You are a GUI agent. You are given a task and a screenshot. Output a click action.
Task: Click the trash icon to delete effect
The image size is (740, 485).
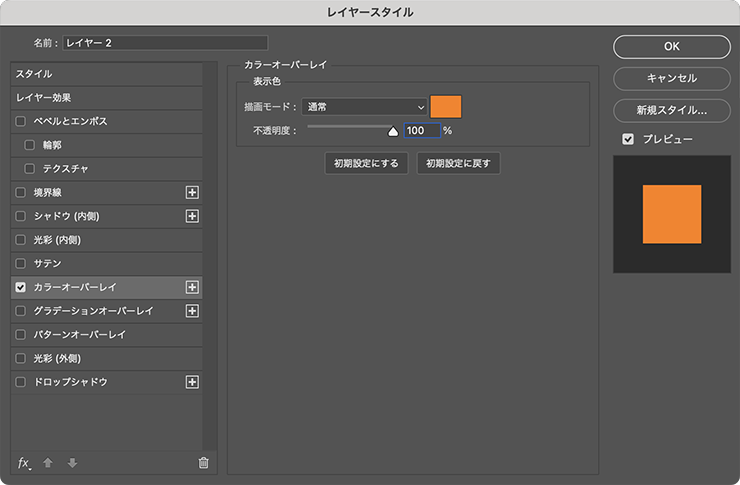(204, 462)
